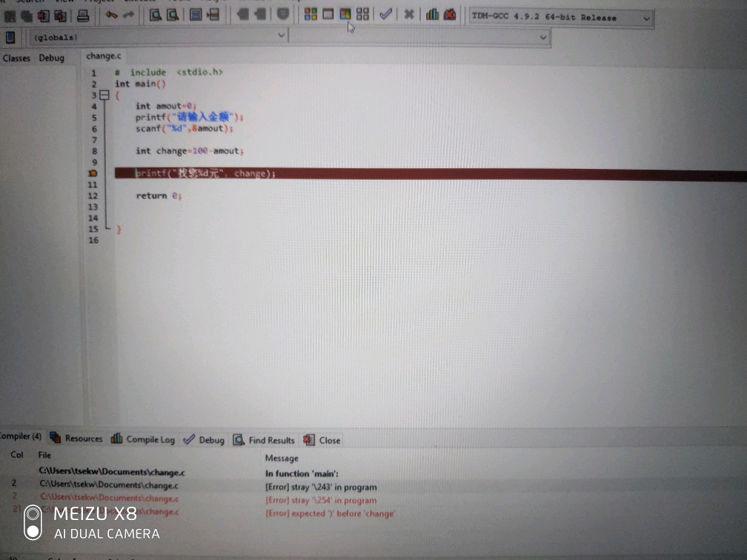Select the stray '\243' in program error row
Screen dimensions: 747x560
coord(321,487)
